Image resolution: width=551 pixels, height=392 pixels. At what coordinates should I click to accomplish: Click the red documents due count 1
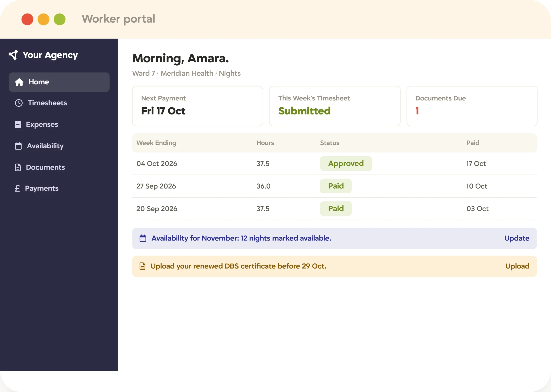[417, 111]
